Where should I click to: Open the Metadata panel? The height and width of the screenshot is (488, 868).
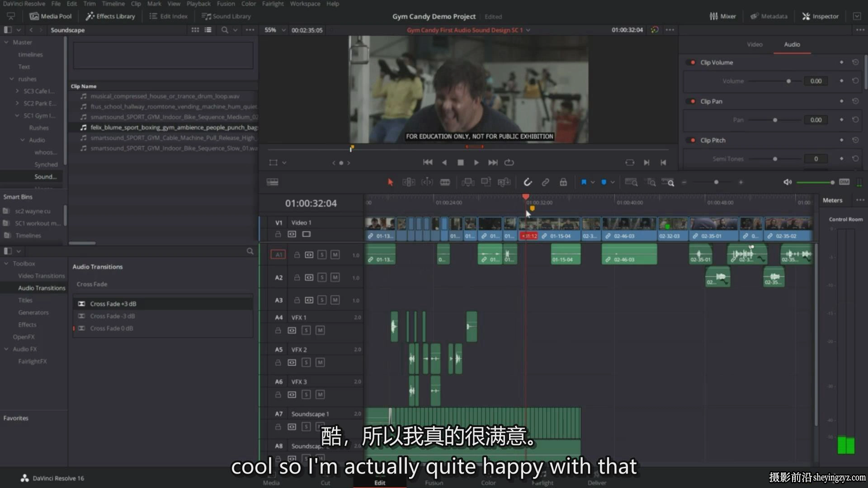[769, 16]
